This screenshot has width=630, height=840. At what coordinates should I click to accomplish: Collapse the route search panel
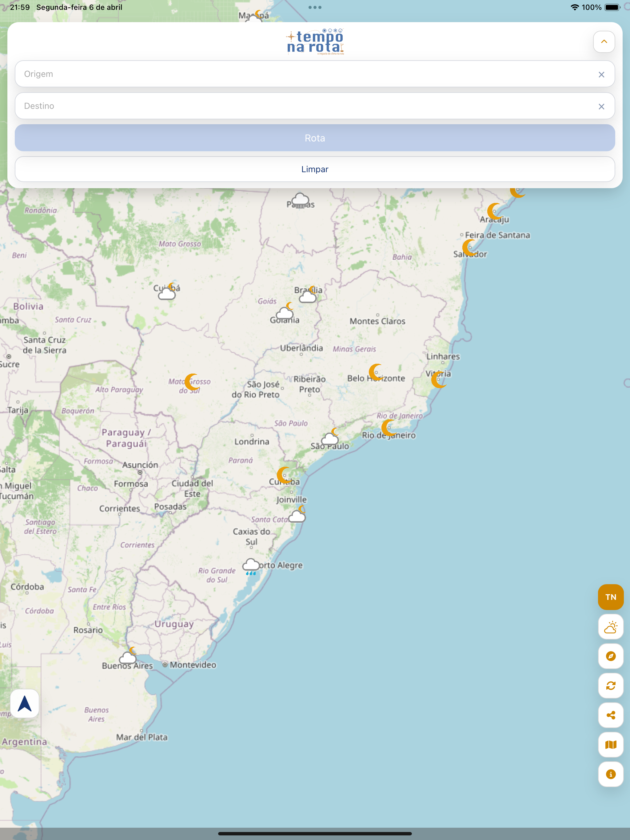pos(604,42)
